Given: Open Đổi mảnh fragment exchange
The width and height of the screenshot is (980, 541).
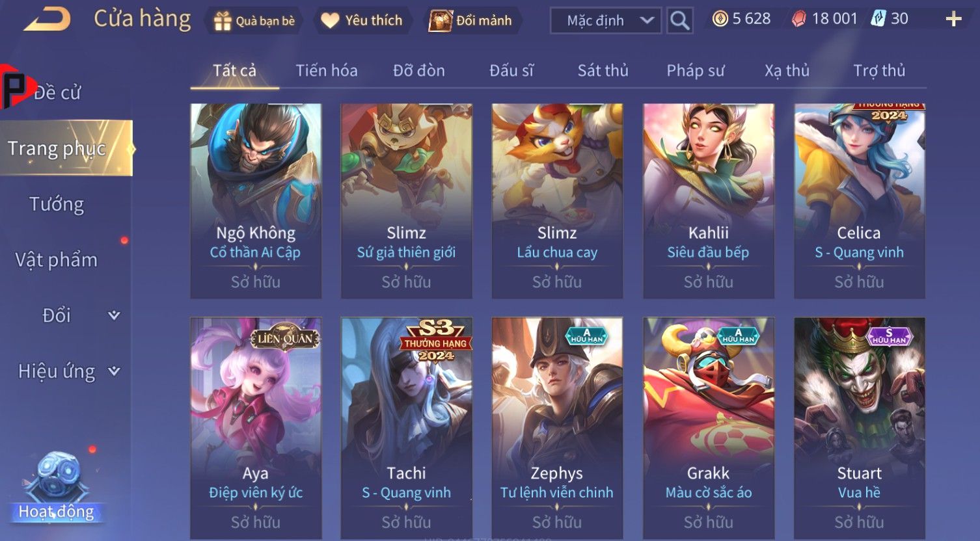Looking at the screenshot, I should (x=472, y=21).
